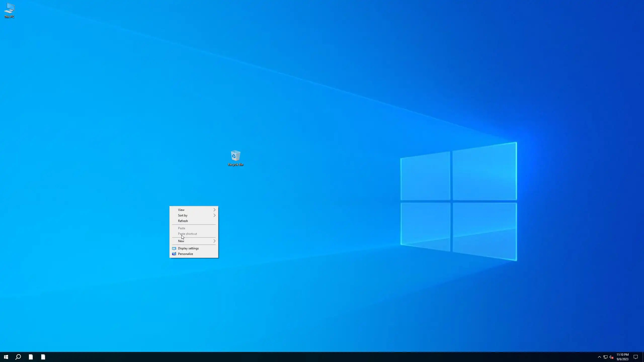
Task: Click the blank-page taskbar icon beside search
Action: (31, 357)
